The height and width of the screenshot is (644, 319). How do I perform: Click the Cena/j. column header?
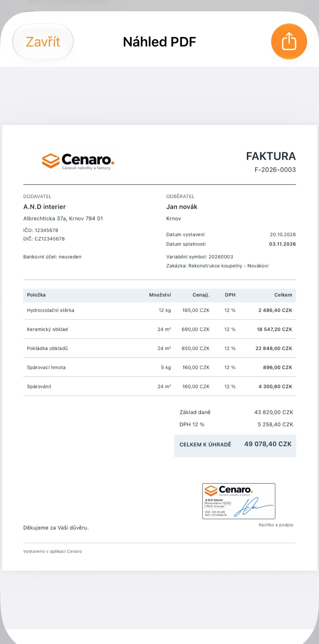point(201,295)
